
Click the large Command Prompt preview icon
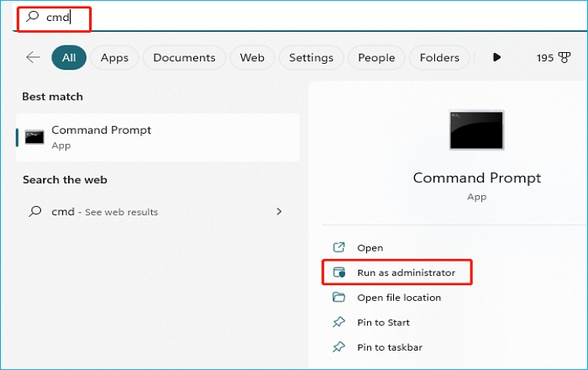tap(476, 132)
